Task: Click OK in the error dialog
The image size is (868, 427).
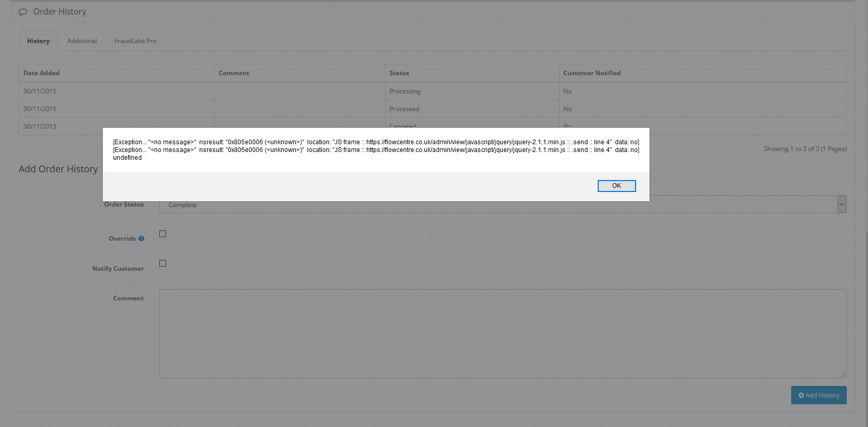Action: tap(616, 186)
